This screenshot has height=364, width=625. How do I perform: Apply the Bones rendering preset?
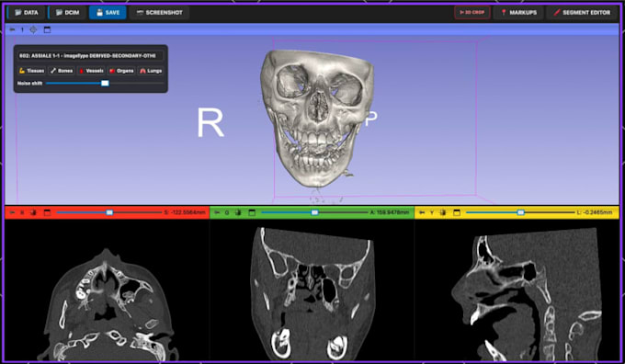click(x=62, y=71)
